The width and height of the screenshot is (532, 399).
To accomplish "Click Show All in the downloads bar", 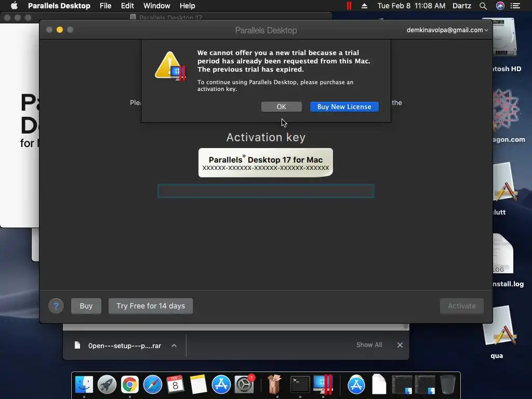I will coord(369,345).
